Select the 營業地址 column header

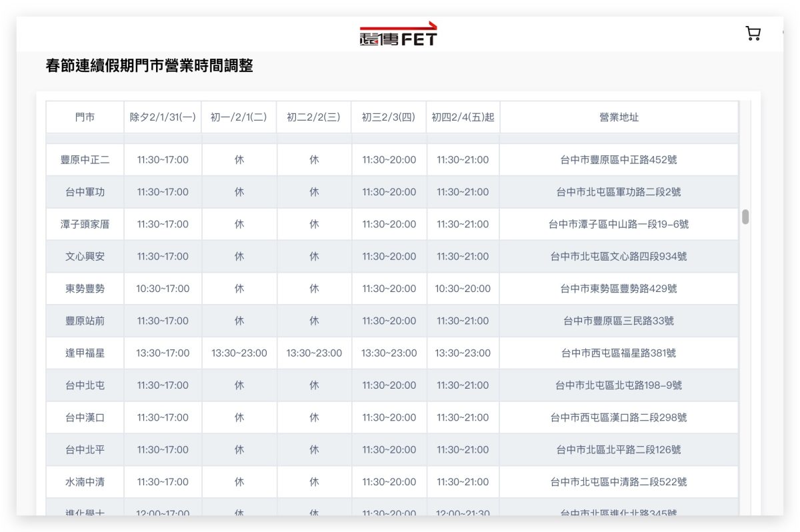(619, 117)
